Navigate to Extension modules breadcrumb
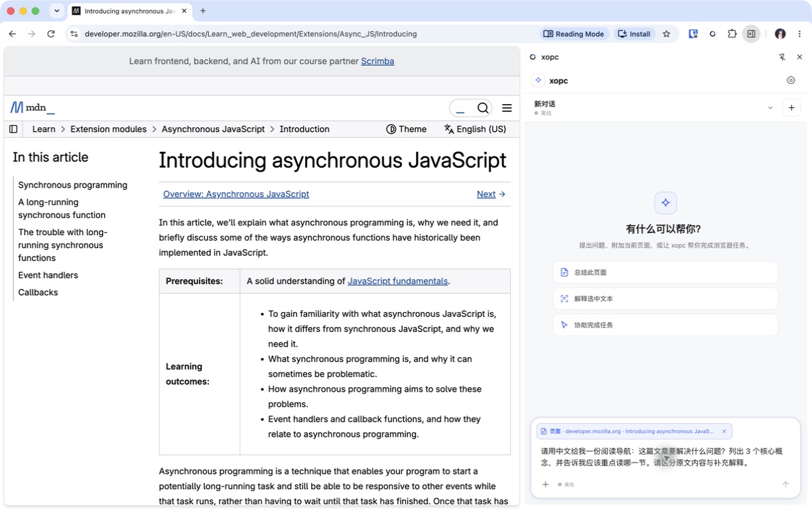This screenshot has width=812, height=509. 109,129
